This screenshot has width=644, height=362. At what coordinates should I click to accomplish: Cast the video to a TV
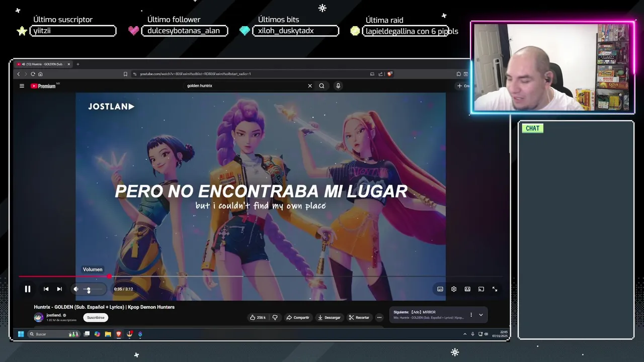coord(481,289)
